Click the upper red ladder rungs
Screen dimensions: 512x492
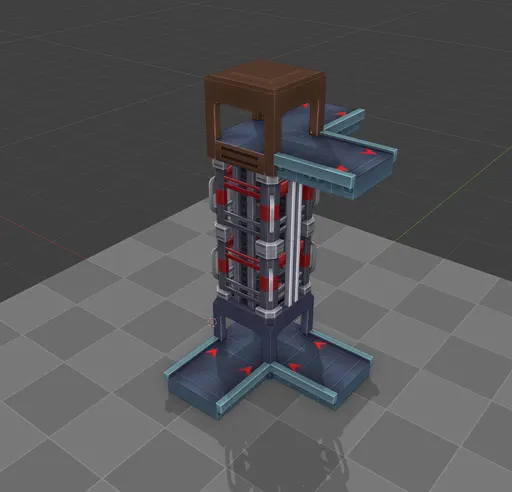click(x=242, y=187)
